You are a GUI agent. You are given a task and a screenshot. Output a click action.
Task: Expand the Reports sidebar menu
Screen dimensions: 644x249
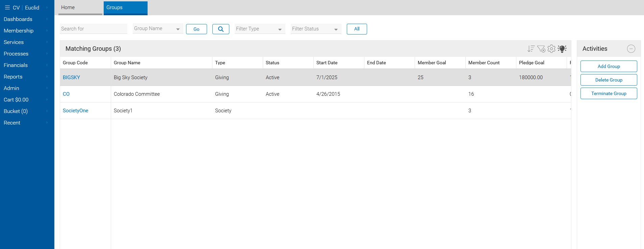27,77
